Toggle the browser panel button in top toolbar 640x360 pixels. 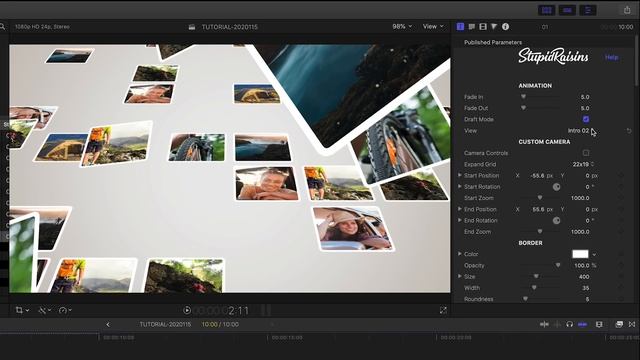(x=547, y=10)
